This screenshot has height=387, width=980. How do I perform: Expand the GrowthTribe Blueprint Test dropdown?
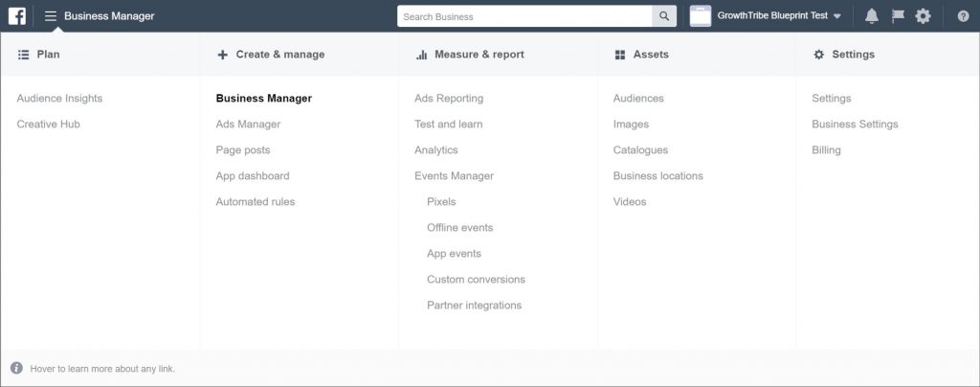pyautogui.click(x=837, y=16)
